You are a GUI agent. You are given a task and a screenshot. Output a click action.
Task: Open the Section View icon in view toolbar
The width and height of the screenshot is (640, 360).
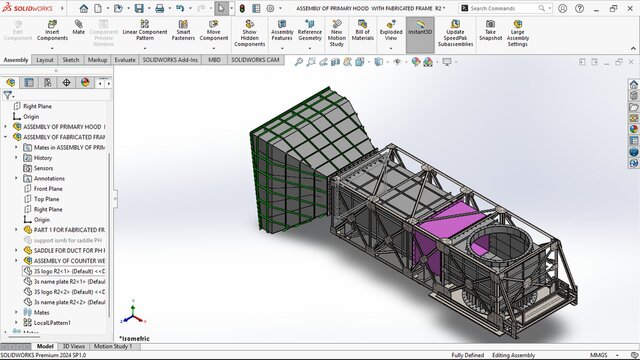click(x=336, y=62)
